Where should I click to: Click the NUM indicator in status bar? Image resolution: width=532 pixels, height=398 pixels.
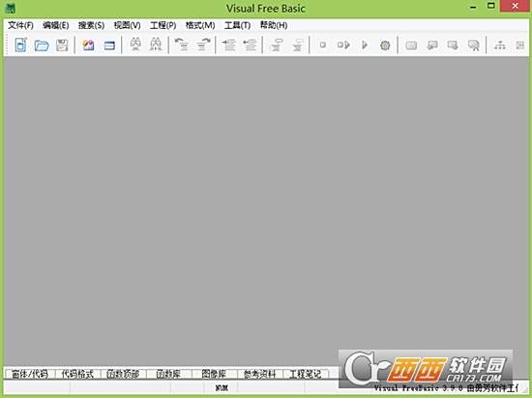pos(222,387)
